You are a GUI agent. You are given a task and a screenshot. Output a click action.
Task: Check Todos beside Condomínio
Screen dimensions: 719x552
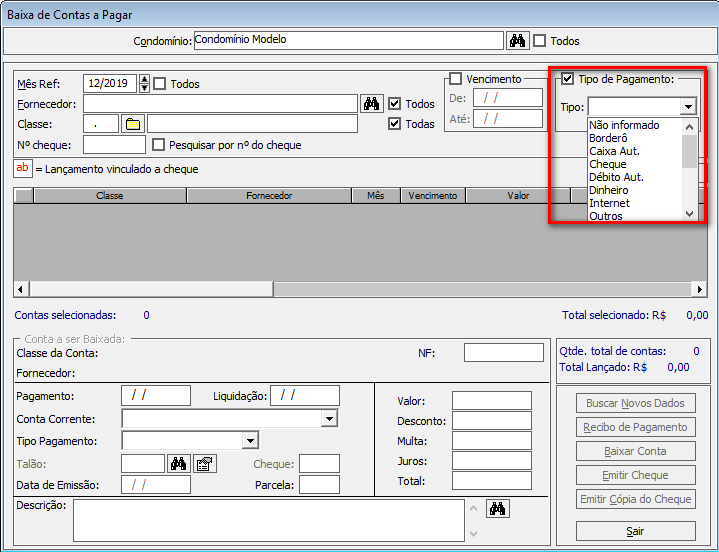(540, 41)
